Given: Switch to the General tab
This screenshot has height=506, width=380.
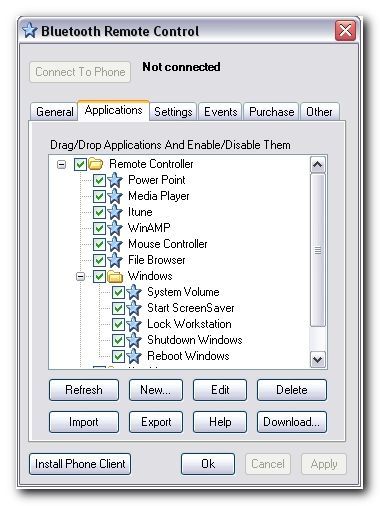Looking at the screenshot, I should point(54,112).
